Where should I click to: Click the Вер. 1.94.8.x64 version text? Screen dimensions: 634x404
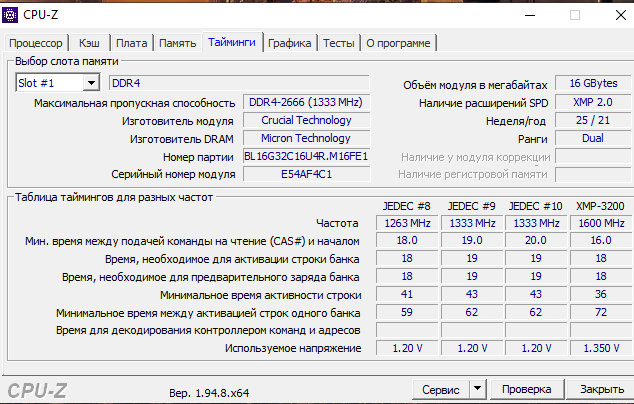point(209,393)
